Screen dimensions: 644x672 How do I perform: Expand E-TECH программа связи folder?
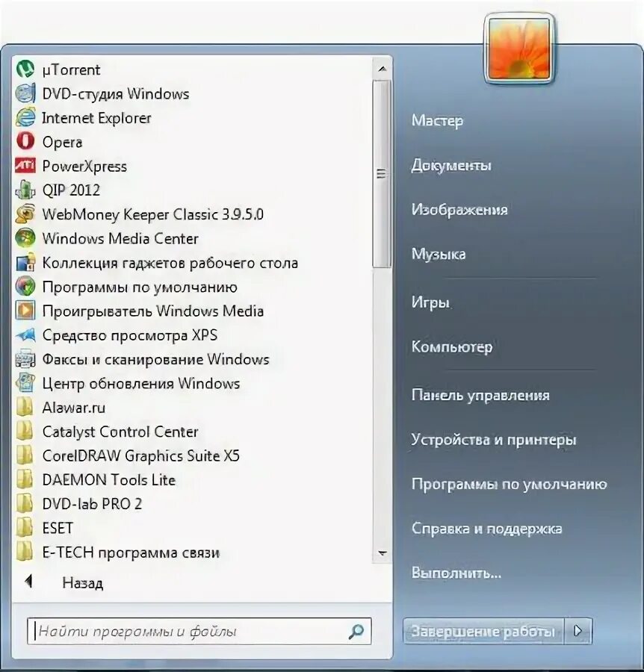(25, 552)
